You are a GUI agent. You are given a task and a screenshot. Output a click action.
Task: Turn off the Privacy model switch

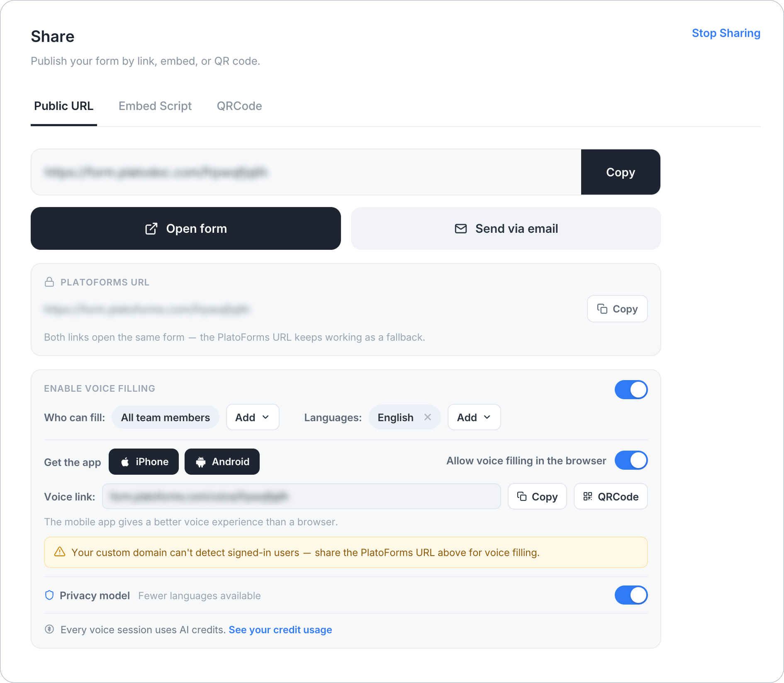click(x=631, y=595)
